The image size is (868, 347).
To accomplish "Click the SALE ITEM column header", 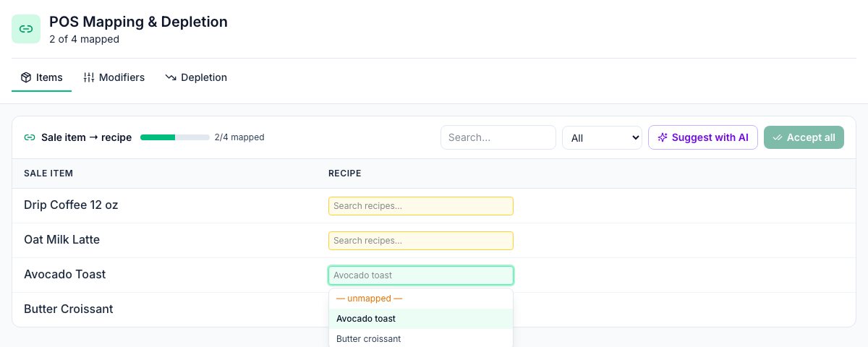I will click(x=48, y=173).
